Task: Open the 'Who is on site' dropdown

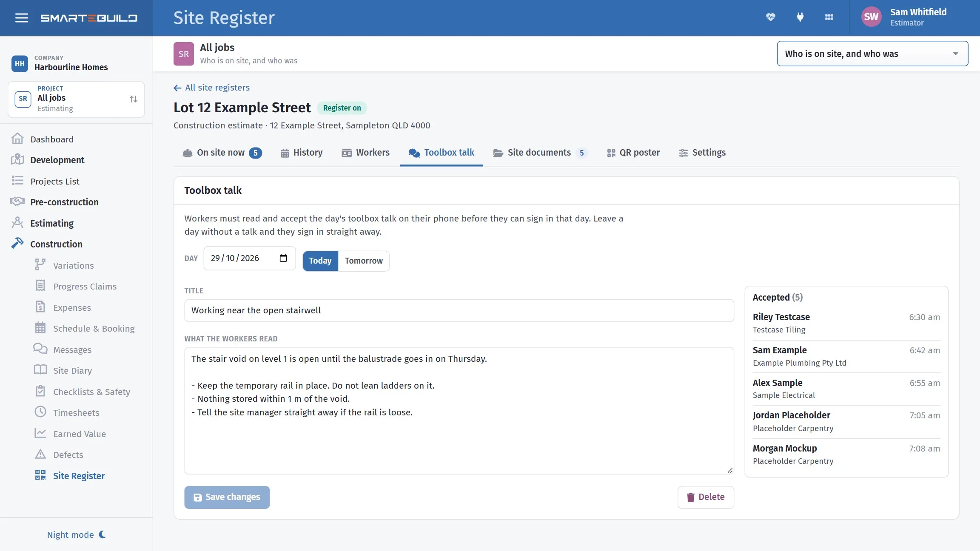Action: click(x=872, y=54)
